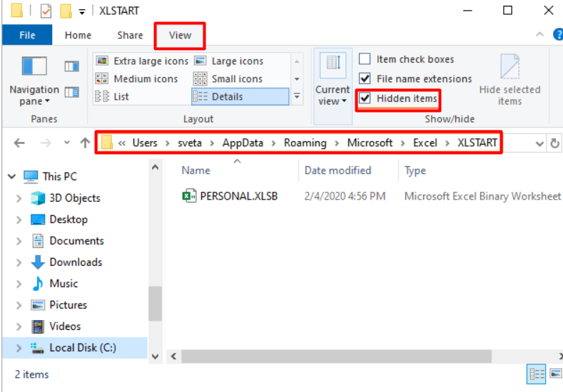Click Roaming in the address path

coord(305,143)
